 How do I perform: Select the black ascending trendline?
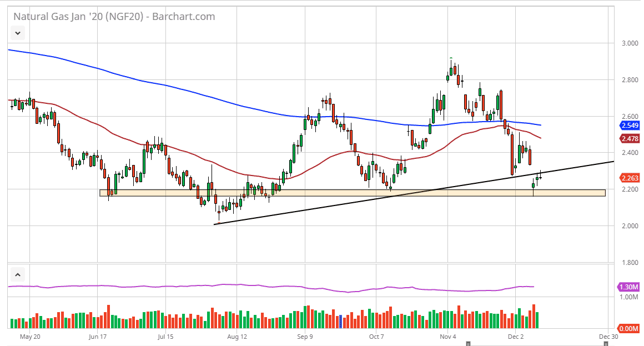(x=414, y=193)
